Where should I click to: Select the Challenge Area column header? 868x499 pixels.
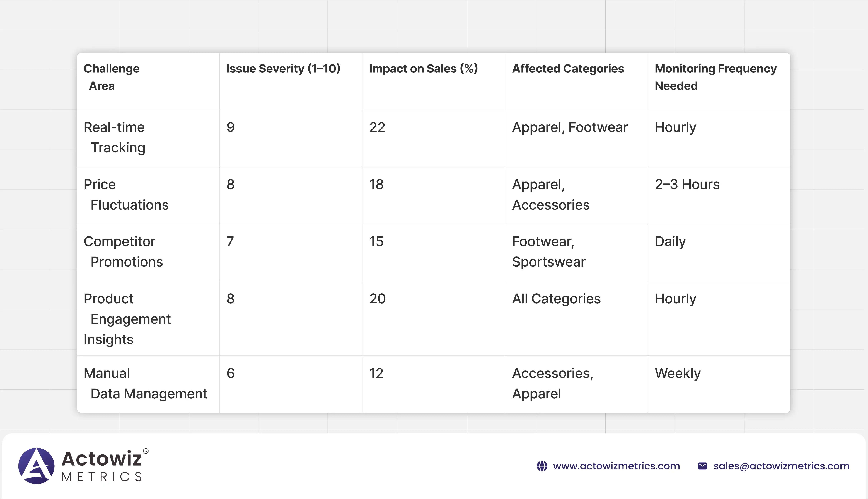pyautogui.click(x=112, y=77)
